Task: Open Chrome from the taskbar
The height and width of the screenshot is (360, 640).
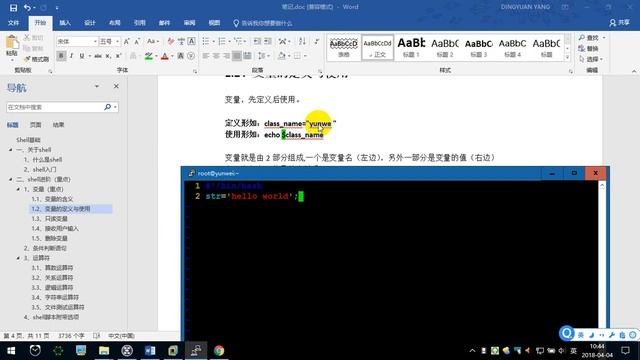Action: click(219, 351)
